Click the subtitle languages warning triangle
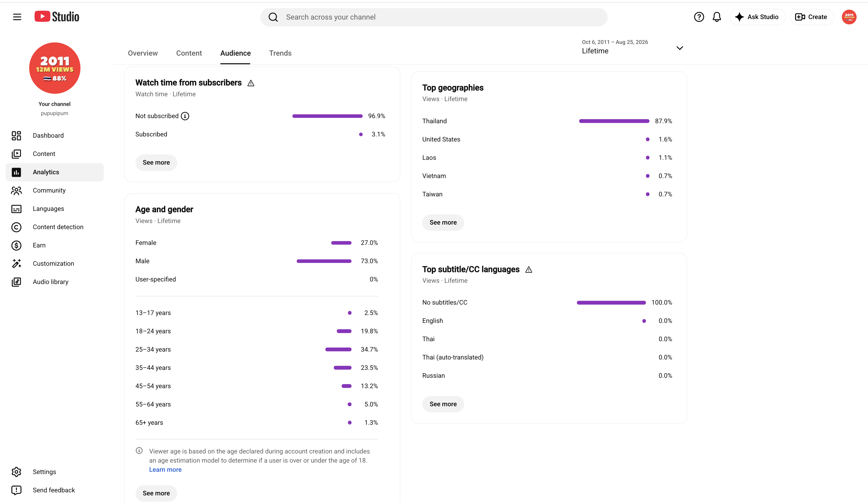 click(529, 270)
